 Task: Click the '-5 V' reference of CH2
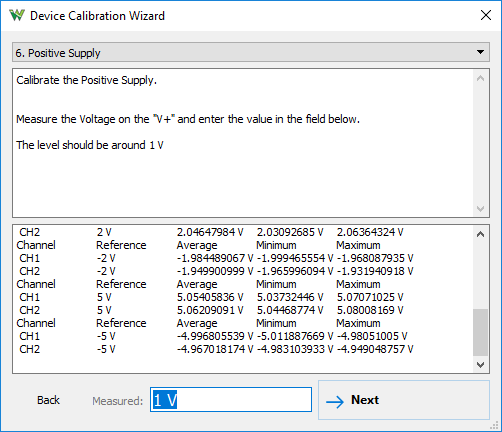(x=106, y=349)
